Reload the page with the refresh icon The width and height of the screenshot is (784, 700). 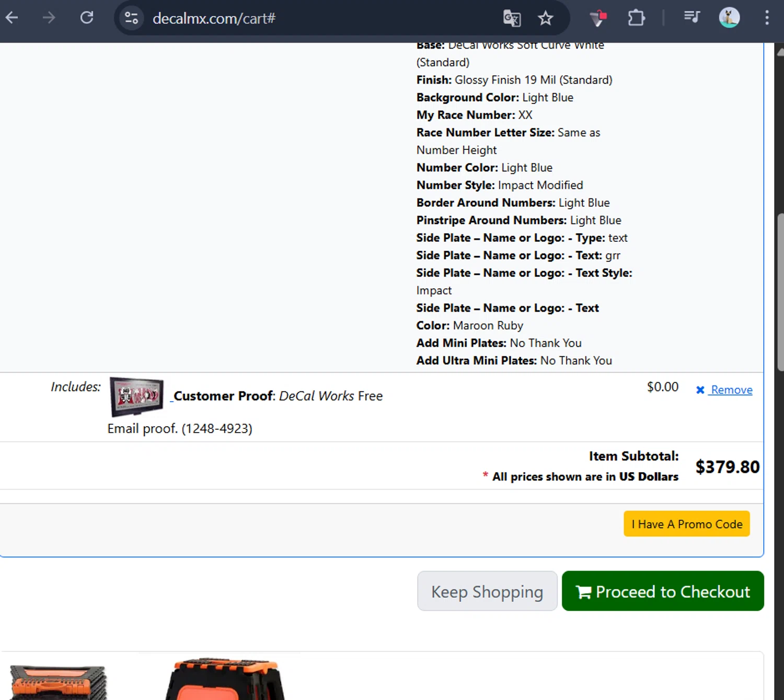87,18
